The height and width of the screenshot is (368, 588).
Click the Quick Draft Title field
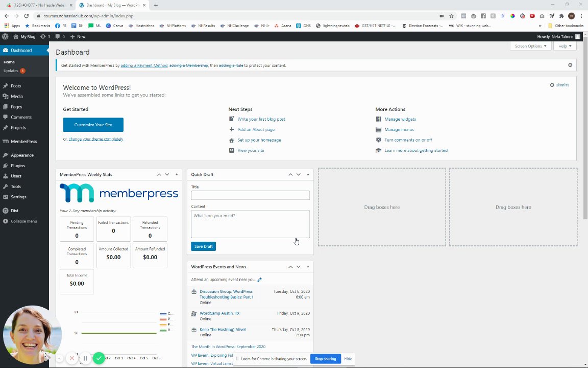tap(250, 195)
